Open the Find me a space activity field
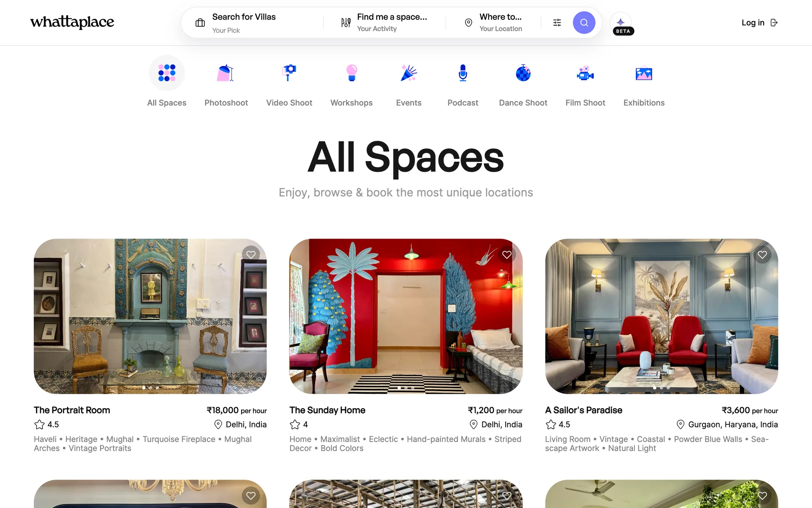The image size is (812, 508). [x=392, y=23]
